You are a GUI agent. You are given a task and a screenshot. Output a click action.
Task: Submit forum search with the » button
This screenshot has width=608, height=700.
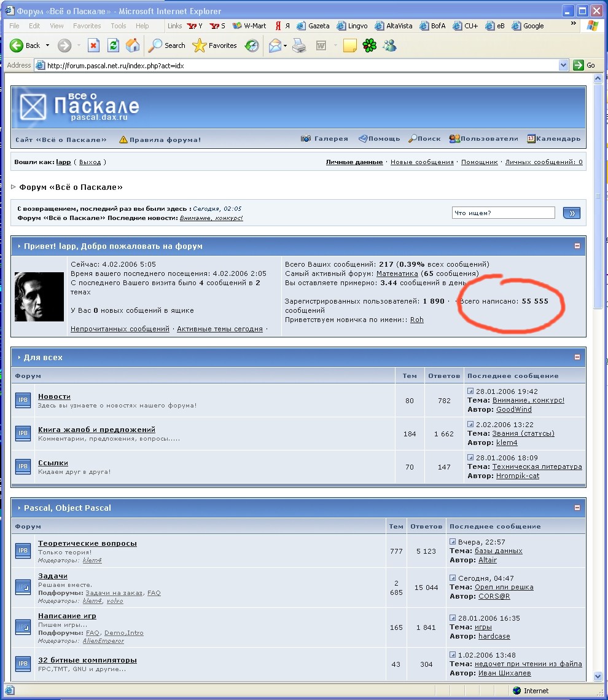coord(572,213)
